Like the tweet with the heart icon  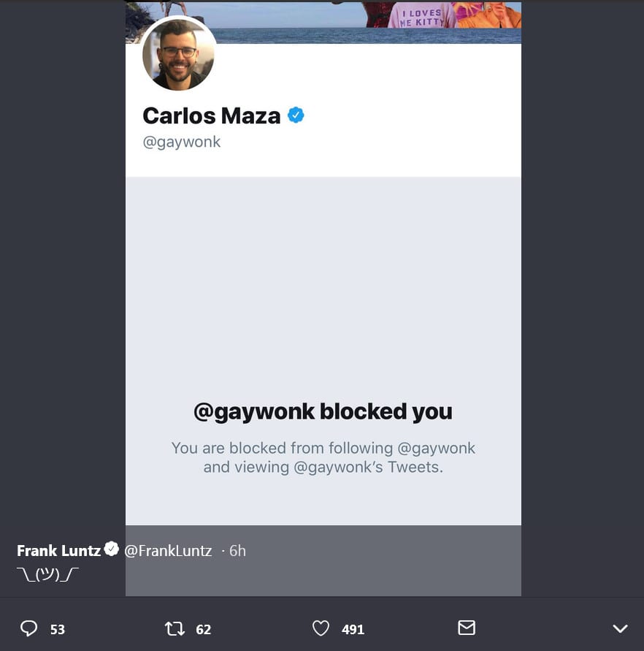pos(321,628)
